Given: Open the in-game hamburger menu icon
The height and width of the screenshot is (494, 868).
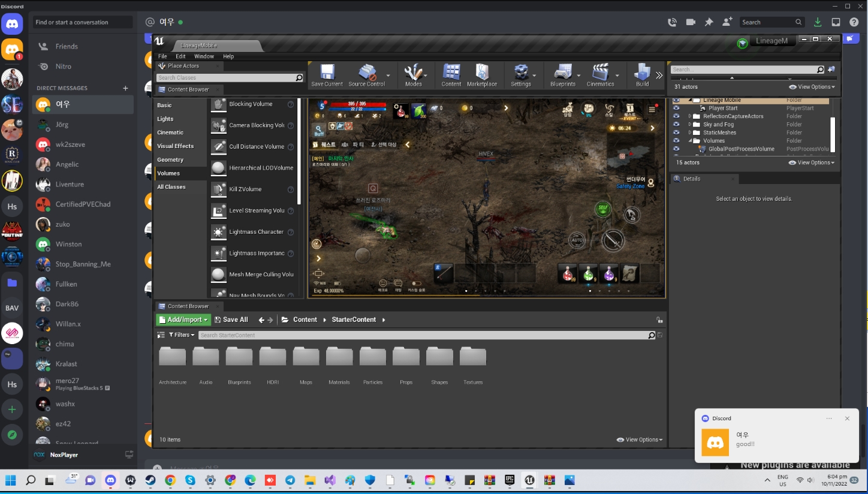Looking at the screenshot, I should (x=652, y=110).
